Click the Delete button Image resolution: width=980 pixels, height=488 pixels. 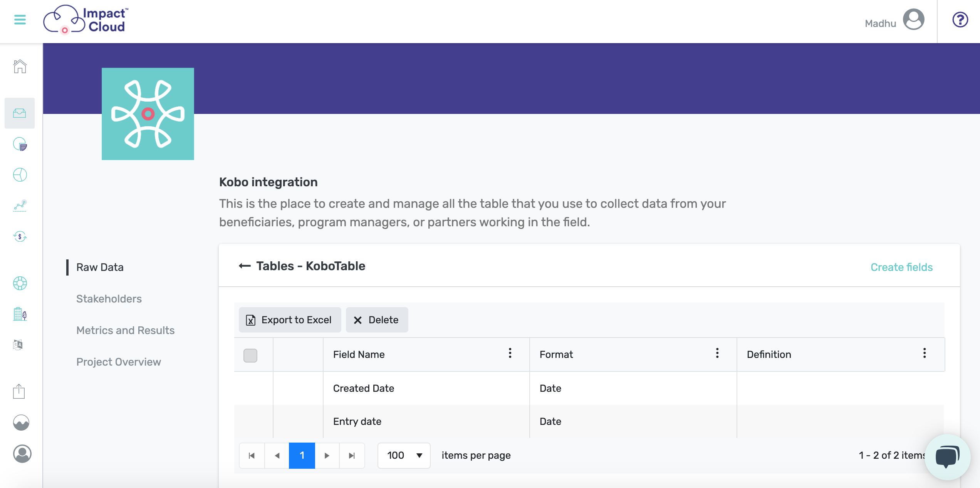tap(377, 320)
